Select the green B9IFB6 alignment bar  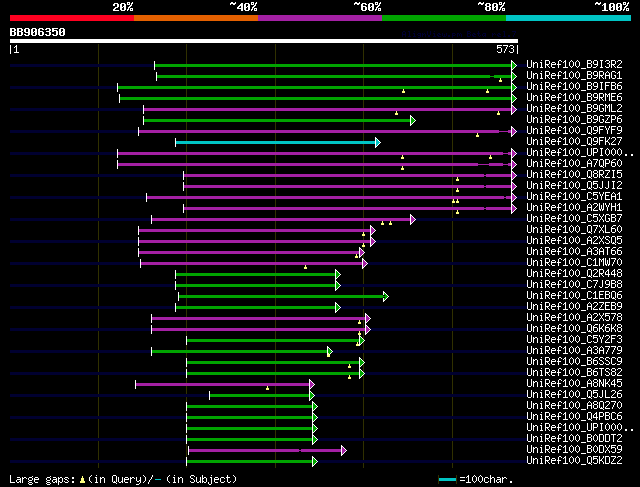pyautogui.click(x=314, y=87)
